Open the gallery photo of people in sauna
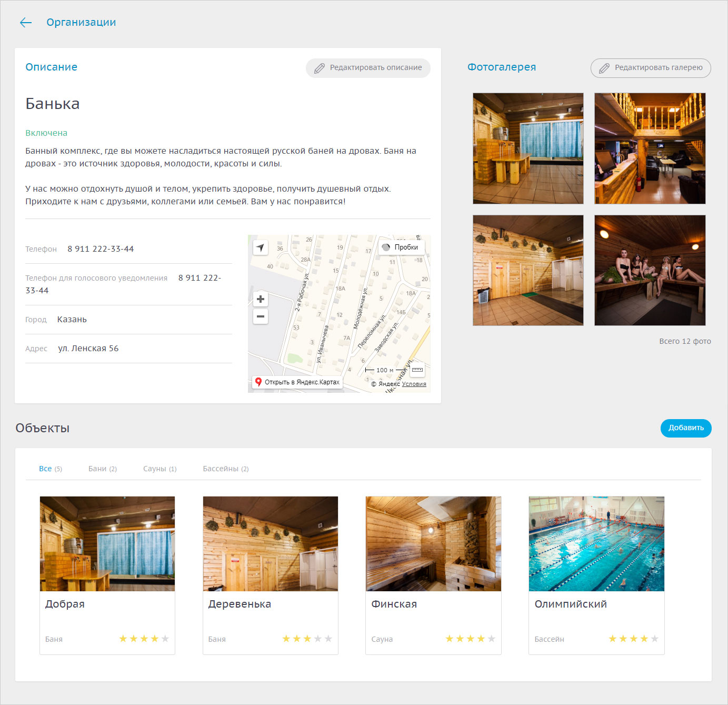This screenshot has height=705, width=728. point(650,270)
